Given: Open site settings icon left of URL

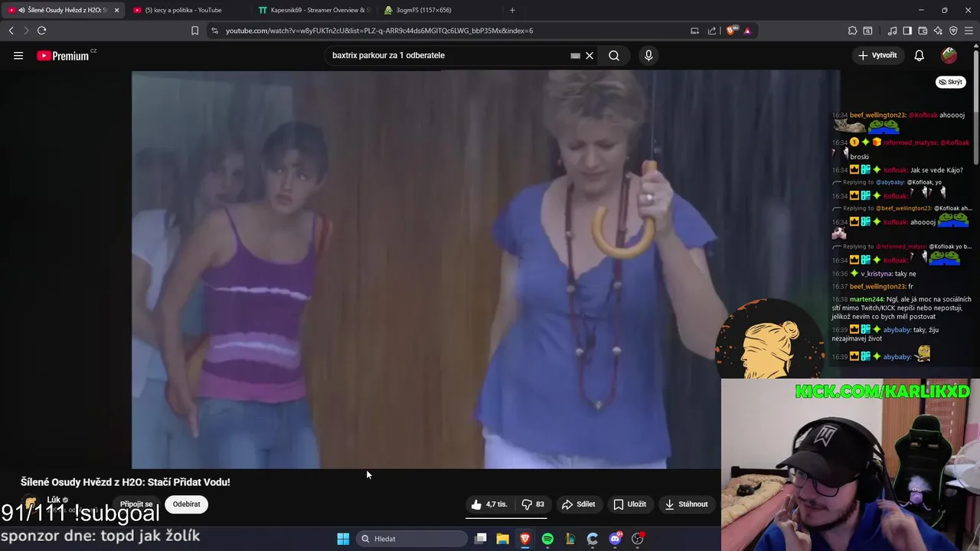Looking at the screenshot, I should click(214, 31).
